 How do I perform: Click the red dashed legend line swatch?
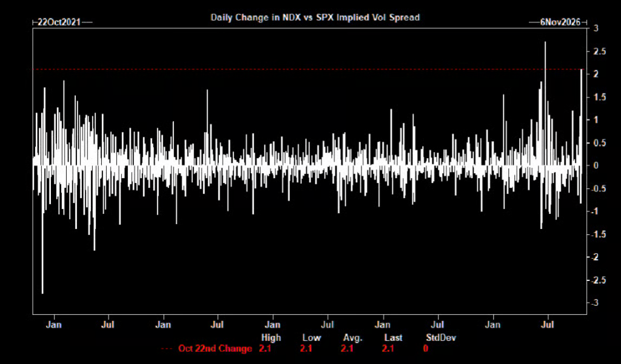(167, 349)
